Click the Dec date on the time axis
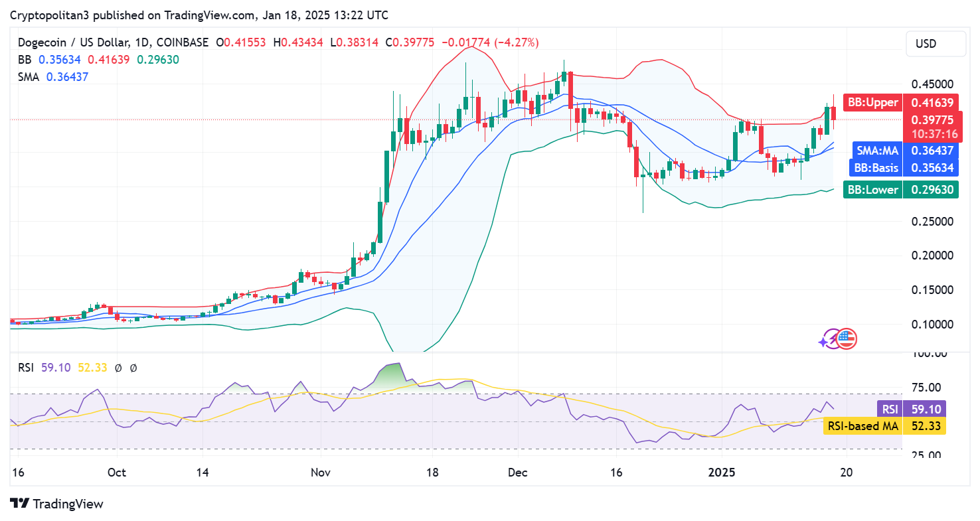 pyautogui.click(x=517, y=473)
